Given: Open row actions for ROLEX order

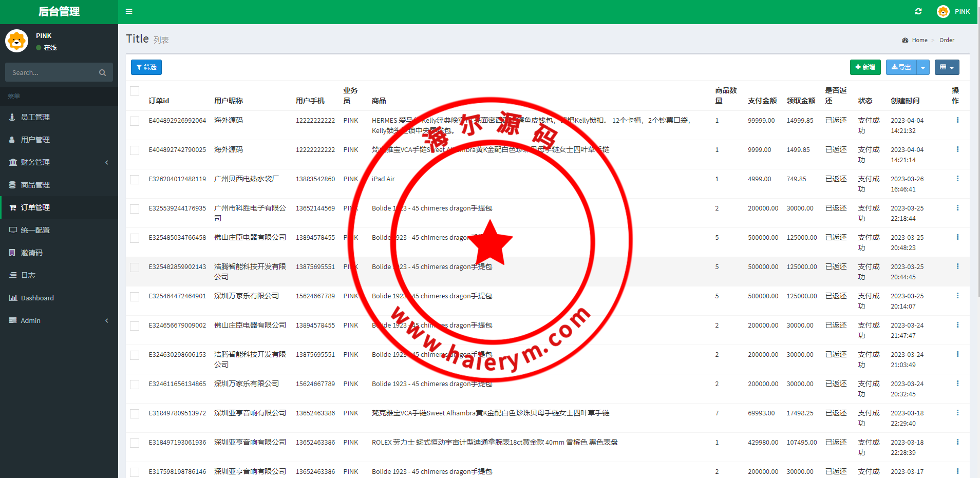Looking at the screenshot, I should 957,442.
